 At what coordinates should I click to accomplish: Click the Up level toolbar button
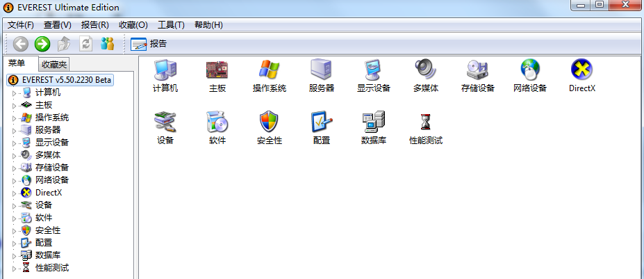[64, 44]
